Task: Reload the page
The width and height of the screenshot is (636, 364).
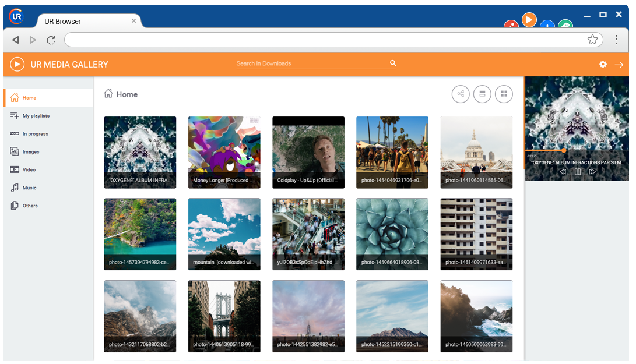Action: 51,40
